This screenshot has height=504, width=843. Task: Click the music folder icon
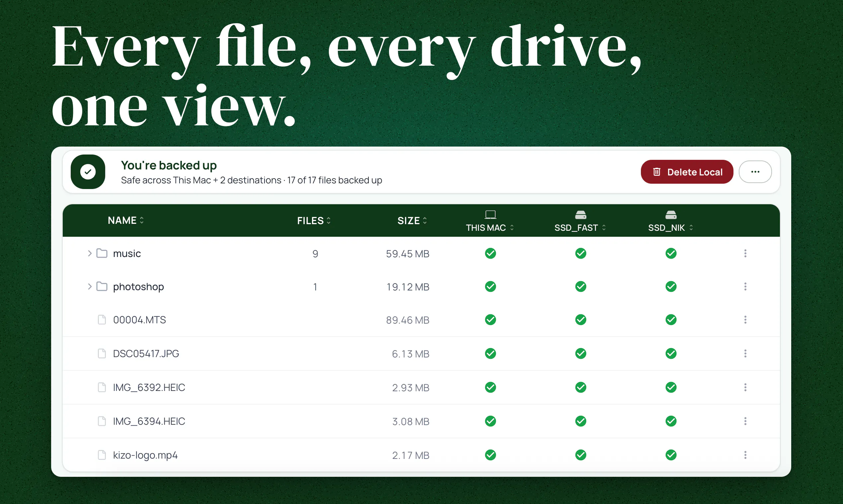[102, 253]
